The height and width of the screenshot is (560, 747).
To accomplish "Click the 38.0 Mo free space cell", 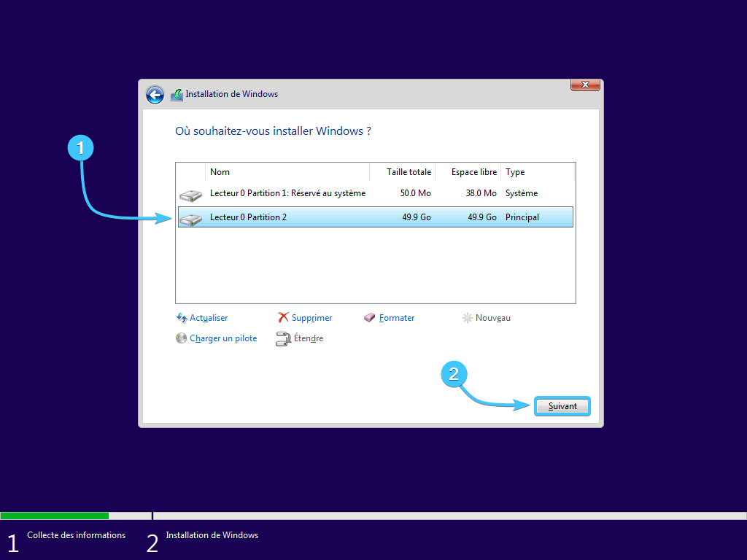I will tap(481, 193).
